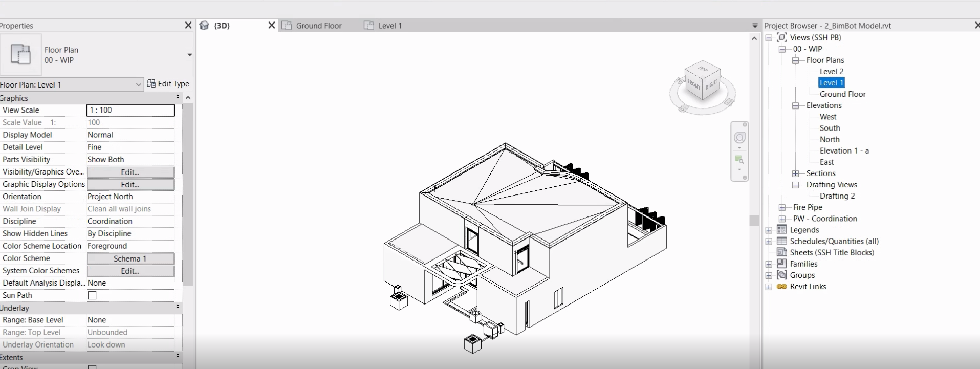Click the 3D view scroll up arrow
The width and height of the screenshot is (980, 369).
754,38
